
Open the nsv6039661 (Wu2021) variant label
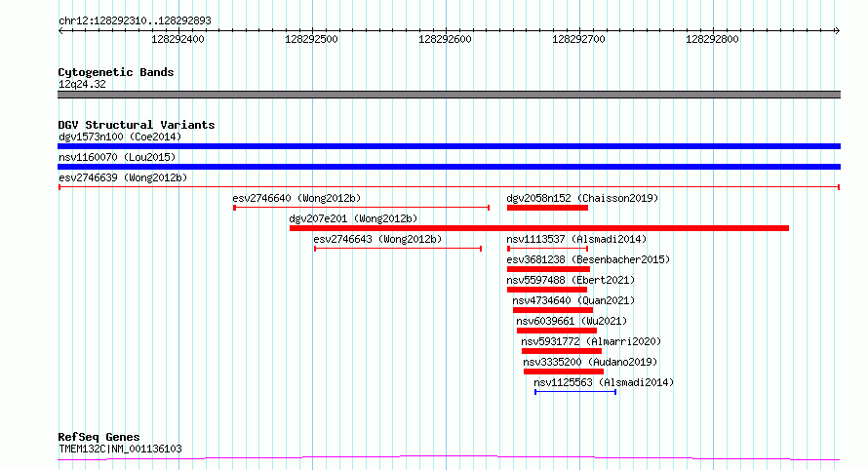572,321
